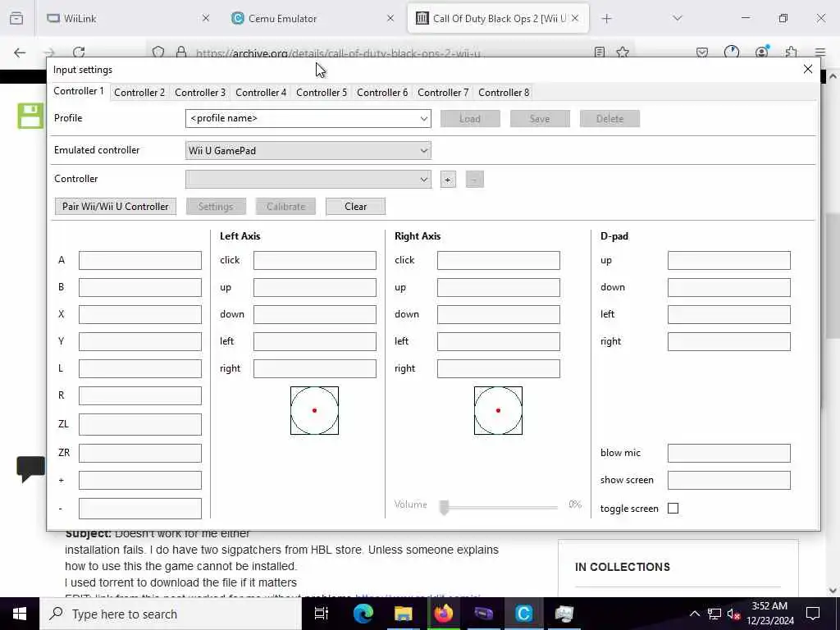Click Right Axis down mapping field

point(499,314)
